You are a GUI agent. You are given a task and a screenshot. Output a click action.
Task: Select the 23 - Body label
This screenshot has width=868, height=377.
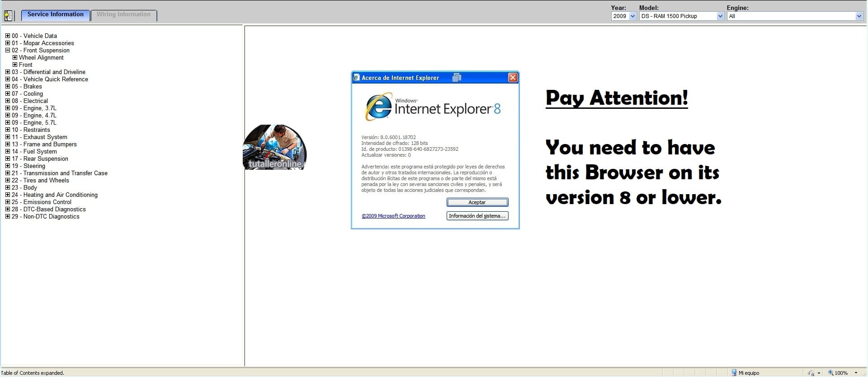pyautogui.click(x=24, y=187)
